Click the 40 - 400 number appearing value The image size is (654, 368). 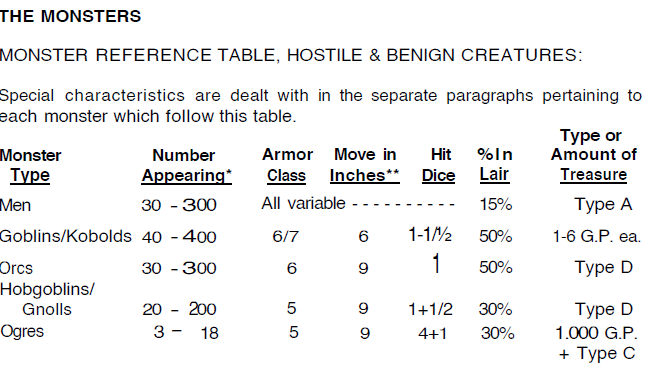click(179, 237)
